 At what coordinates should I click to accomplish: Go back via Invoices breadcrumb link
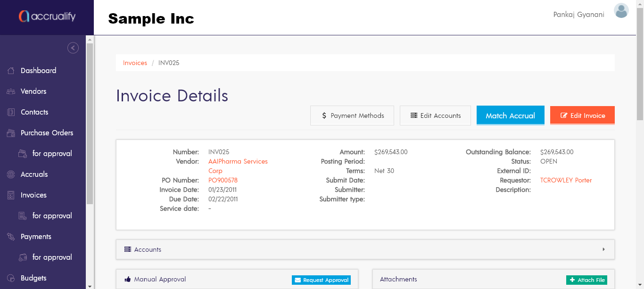pyautogui.click(x=135, y=63)
